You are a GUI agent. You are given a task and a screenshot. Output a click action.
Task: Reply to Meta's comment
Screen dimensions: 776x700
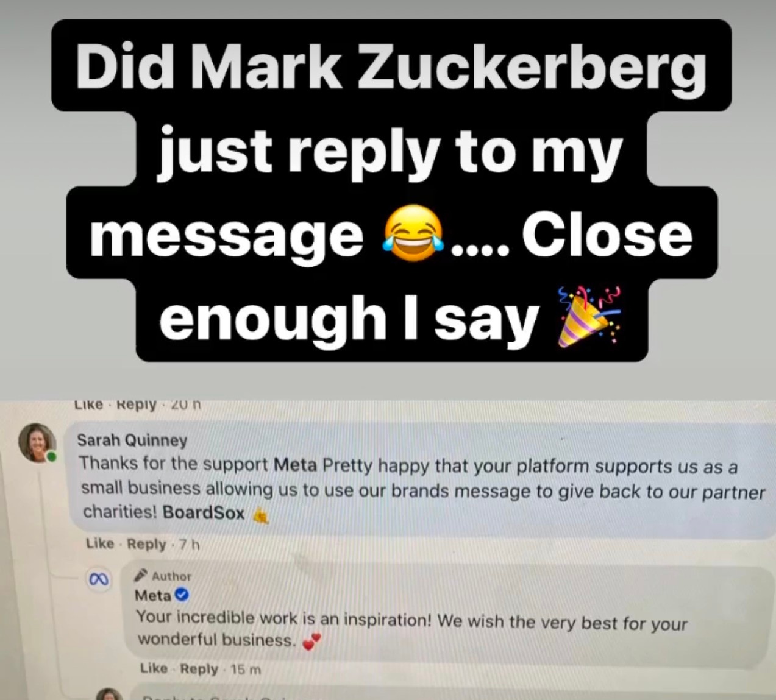199,669
